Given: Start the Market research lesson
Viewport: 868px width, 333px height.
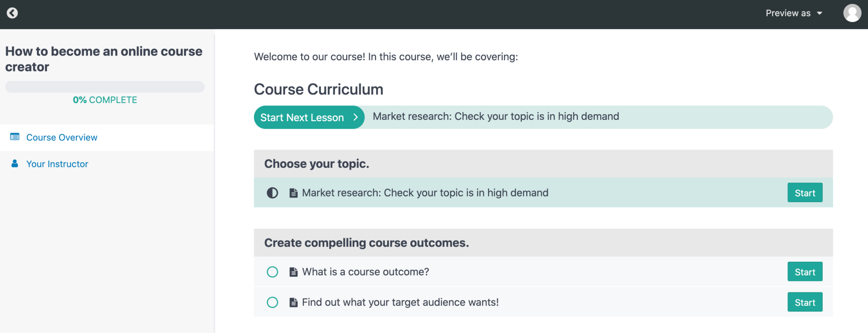Looking at the screenshot, I should coord(805,193).
